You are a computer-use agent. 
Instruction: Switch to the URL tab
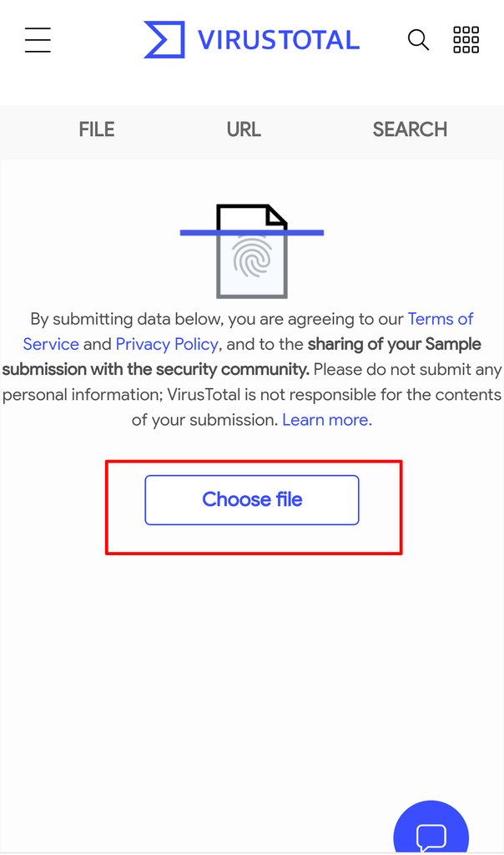[244, 129]
